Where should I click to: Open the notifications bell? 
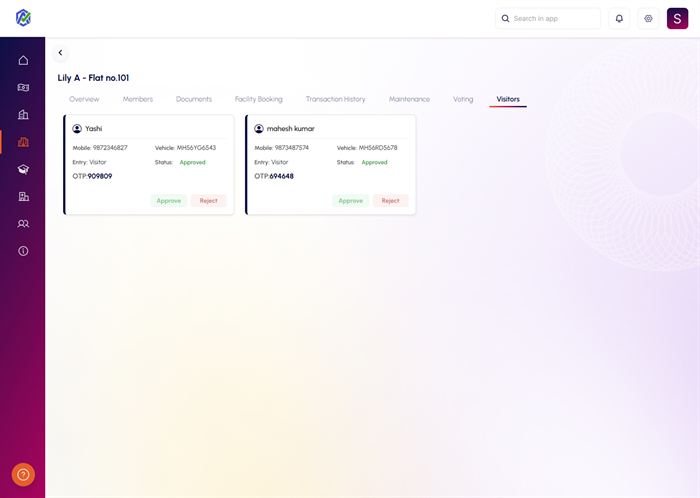619,18
